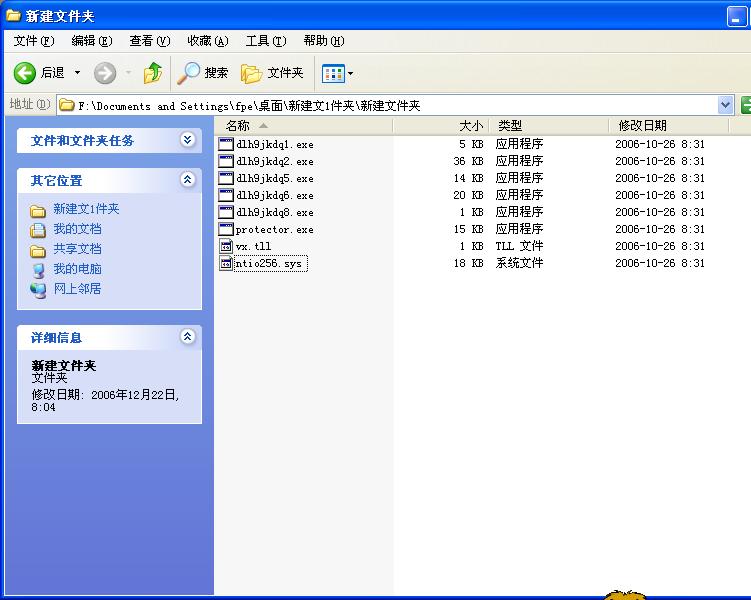Viewport: 751px width, 600px height.
Task: Sort by 名称 column header
Action: tap(304, 126)
